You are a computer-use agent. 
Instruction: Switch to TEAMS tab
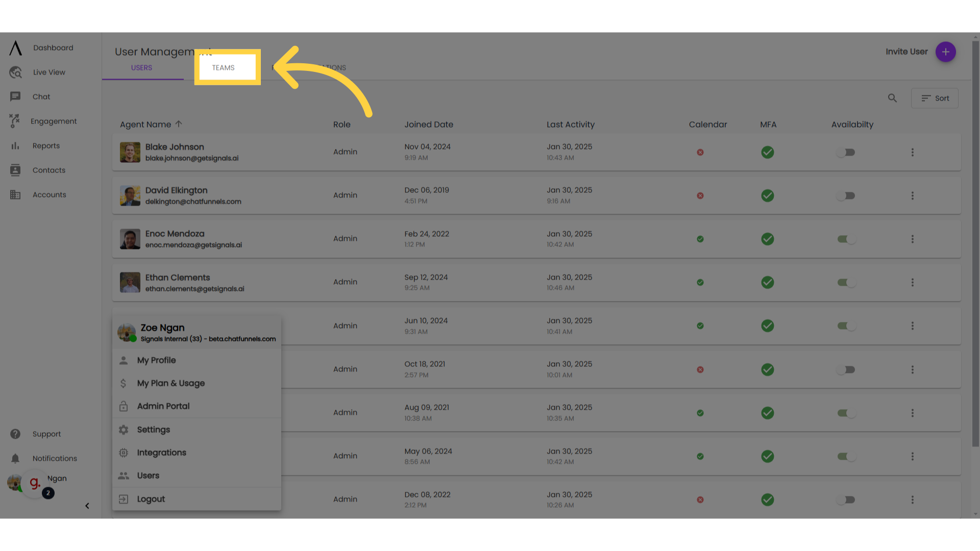(223, 67)
